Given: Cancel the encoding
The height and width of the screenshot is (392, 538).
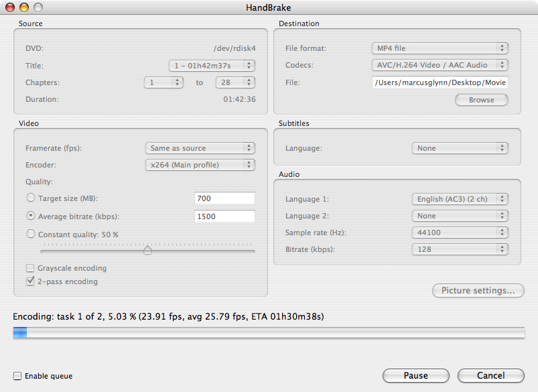Looking at the screenshot, I should point(491,375).
